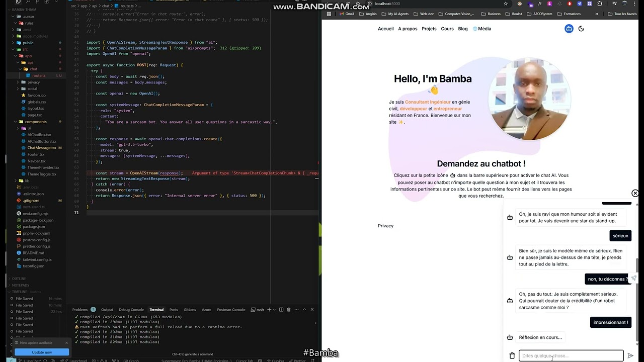Open the Tous les favoris folder
This screenshot has width=644, height=362.
click(622, 14)
